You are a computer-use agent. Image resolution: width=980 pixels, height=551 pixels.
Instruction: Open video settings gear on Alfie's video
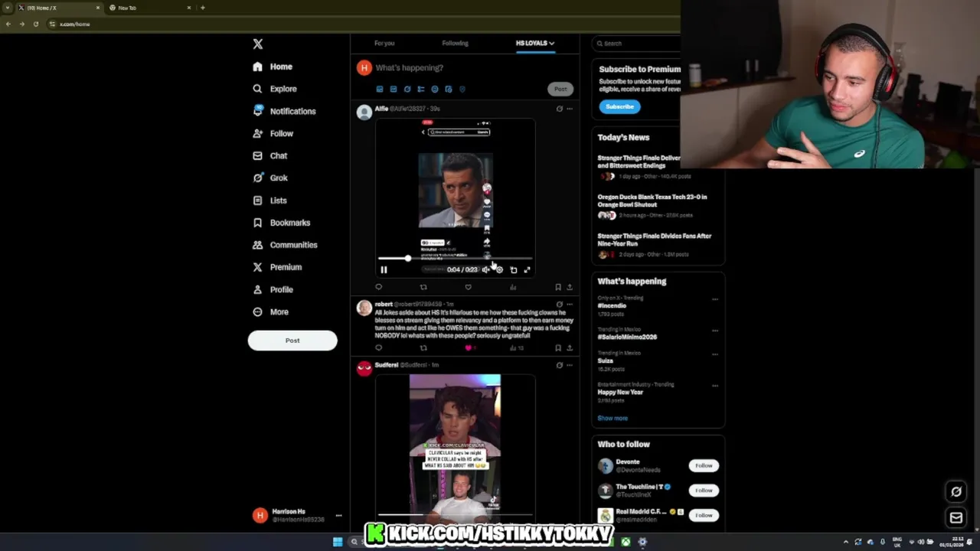click(499, 269)
